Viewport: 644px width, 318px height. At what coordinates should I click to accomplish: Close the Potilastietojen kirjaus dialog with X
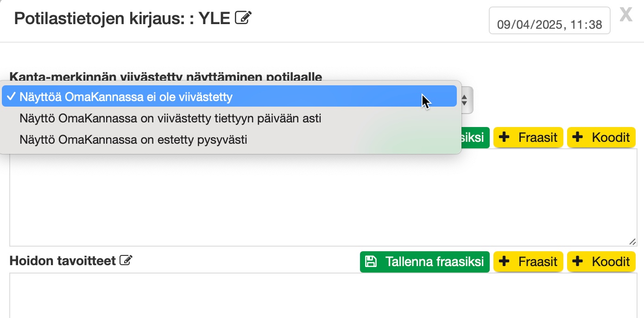click(x=626, y=15)
